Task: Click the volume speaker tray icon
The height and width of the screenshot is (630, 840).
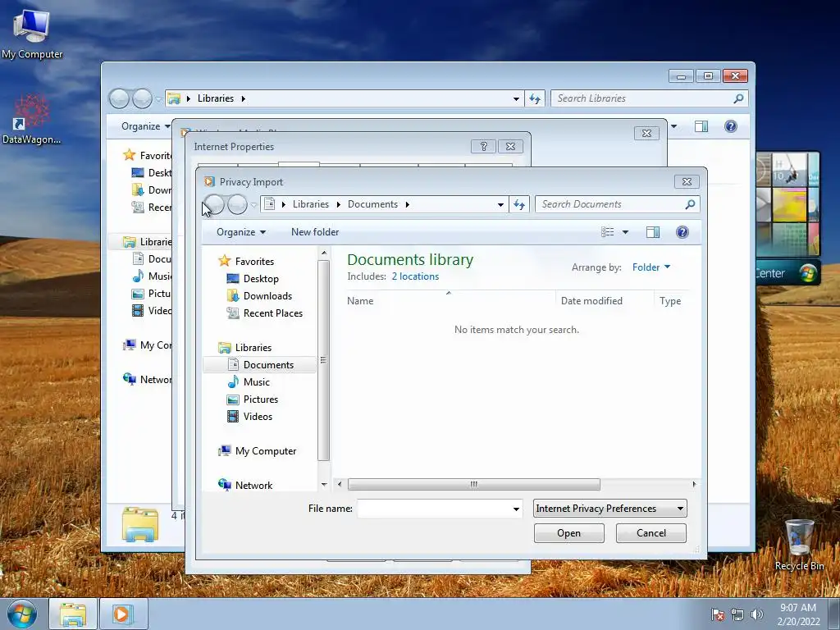Action: 756,614
